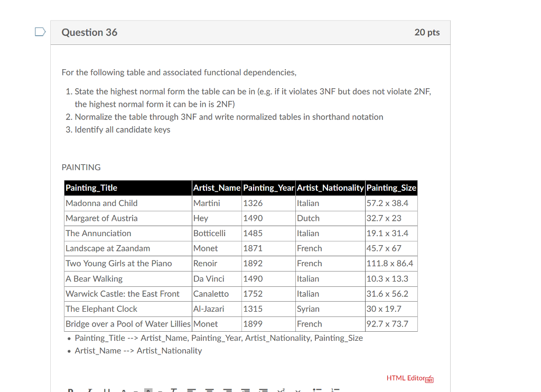Click the 1315 year cell

click(268, 309)
